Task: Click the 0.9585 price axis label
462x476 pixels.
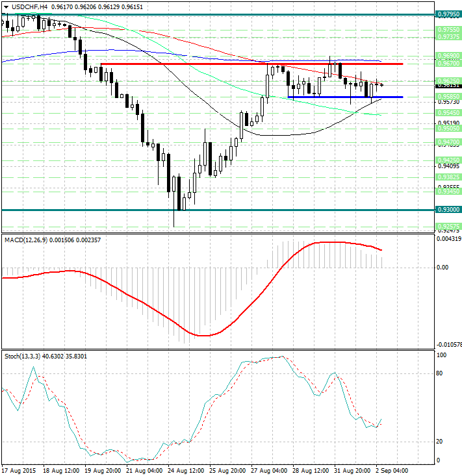Action: coord(448,96)
